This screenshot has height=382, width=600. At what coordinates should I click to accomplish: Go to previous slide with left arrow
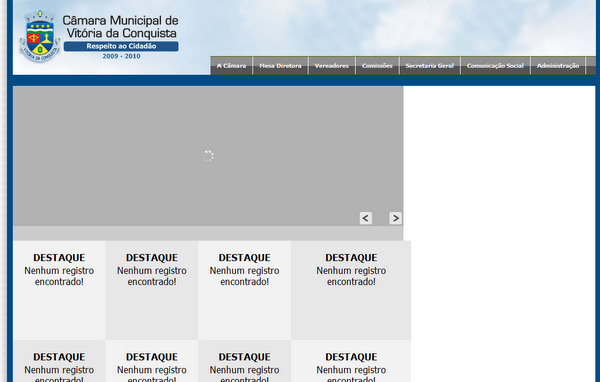point(366,218)
